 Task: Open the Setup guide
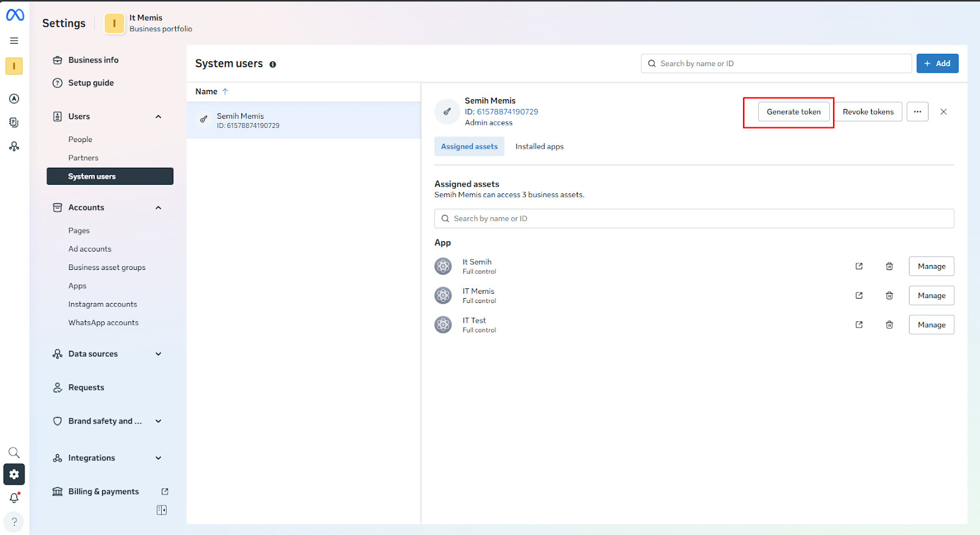point(91,83)
